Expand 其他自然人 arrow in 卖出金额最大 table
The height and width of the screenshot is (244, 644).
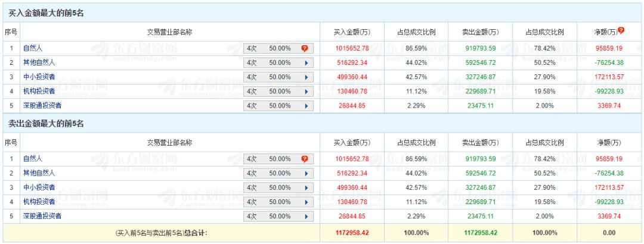[305, 173]
